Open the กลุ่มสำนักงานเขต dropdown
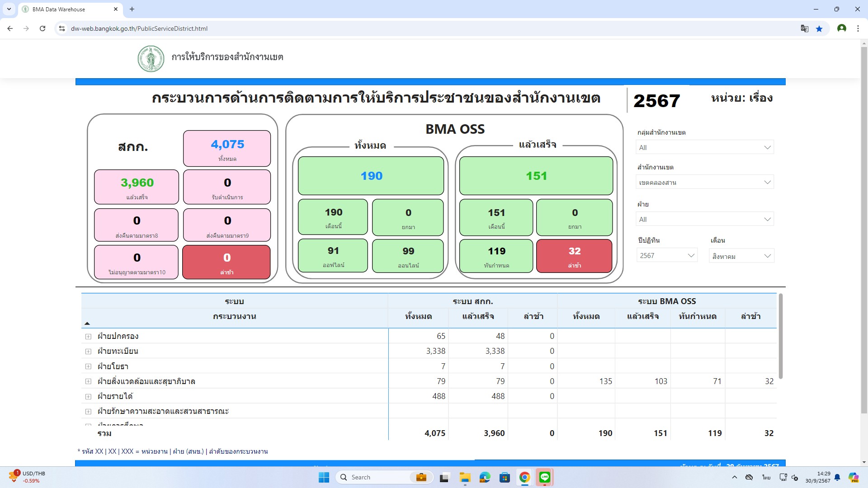 [705, 147]
